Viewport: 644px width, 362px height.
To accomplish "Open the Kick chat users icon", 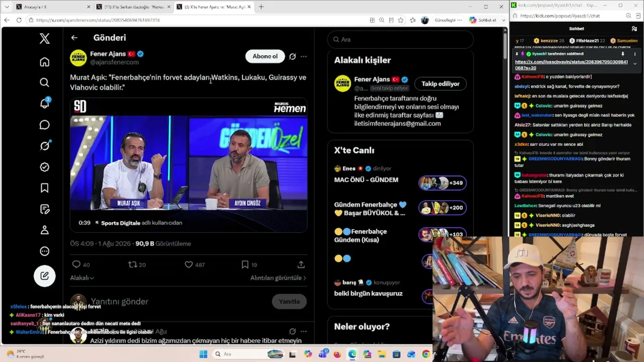I will (x=634, y=29).
